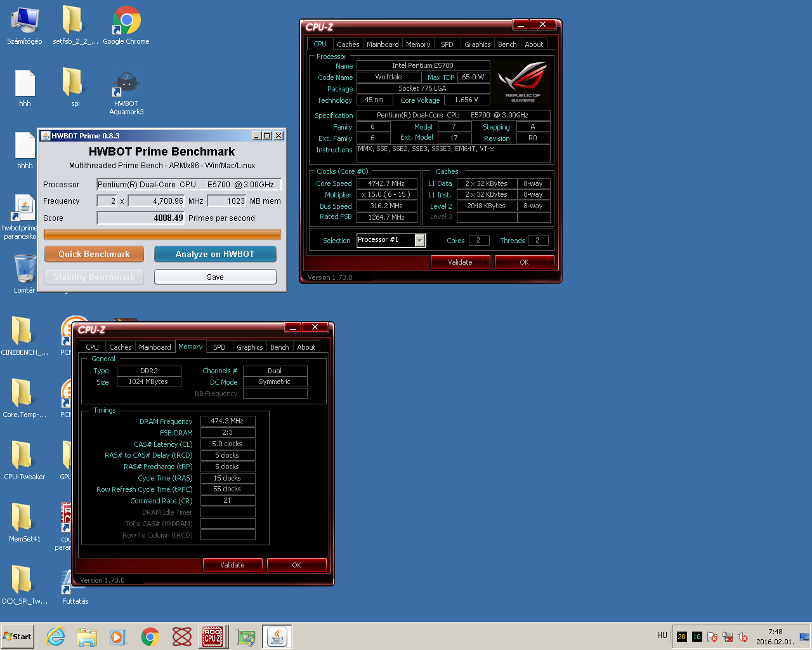Click OK in CPU-Z Memory window

[296, 565]
